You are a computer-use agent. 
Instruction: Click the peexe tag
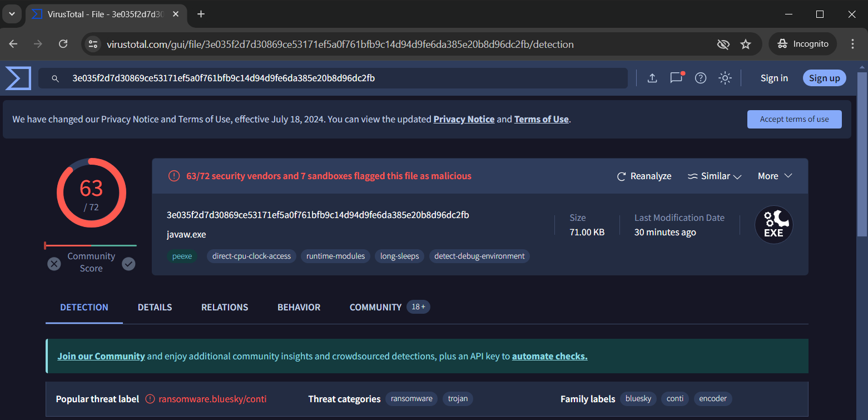pyautogui.click(x=182, y=256)
